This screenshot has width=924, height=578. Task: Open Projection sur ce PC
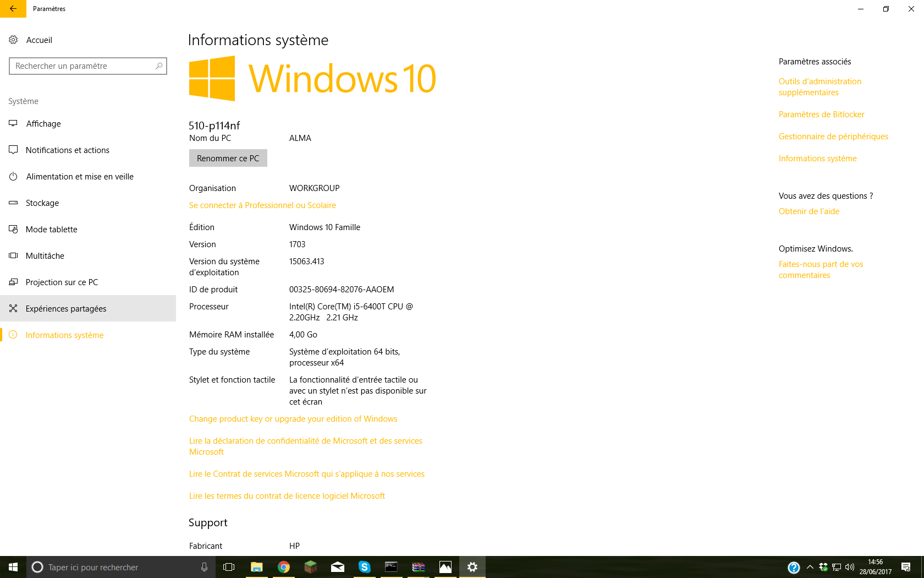pyautogui.click(x=88, y=282)
